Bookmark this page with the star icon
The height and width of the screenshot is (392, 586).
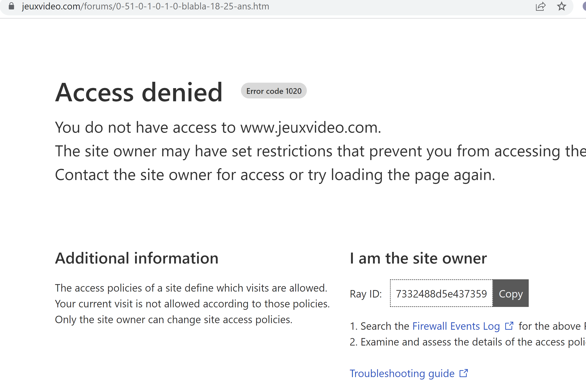click(x=561, y=6)
